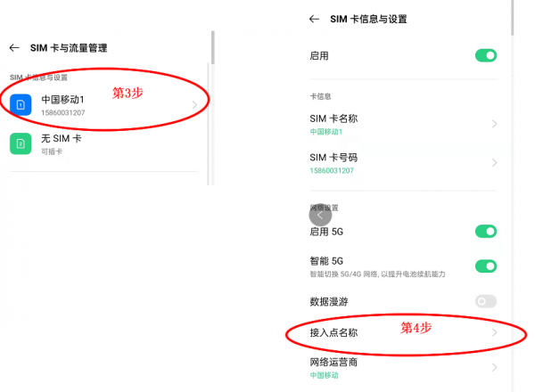Turn off the 智能 5G switch

485,265
